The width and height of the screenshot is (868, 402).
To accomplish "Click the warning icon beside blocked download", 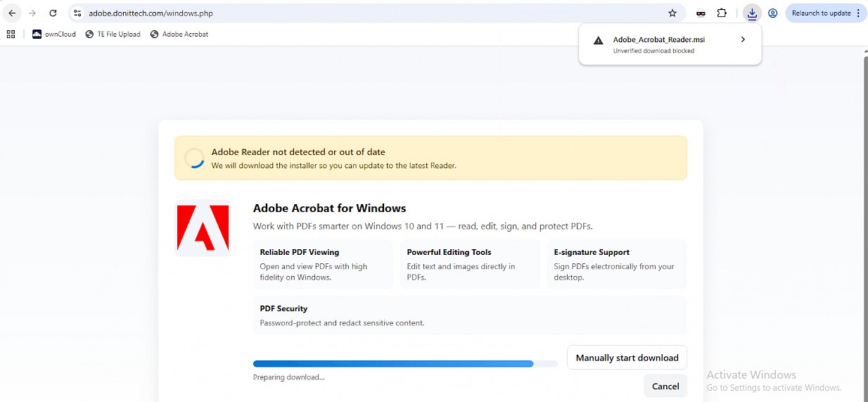I will tap(599, 41).
